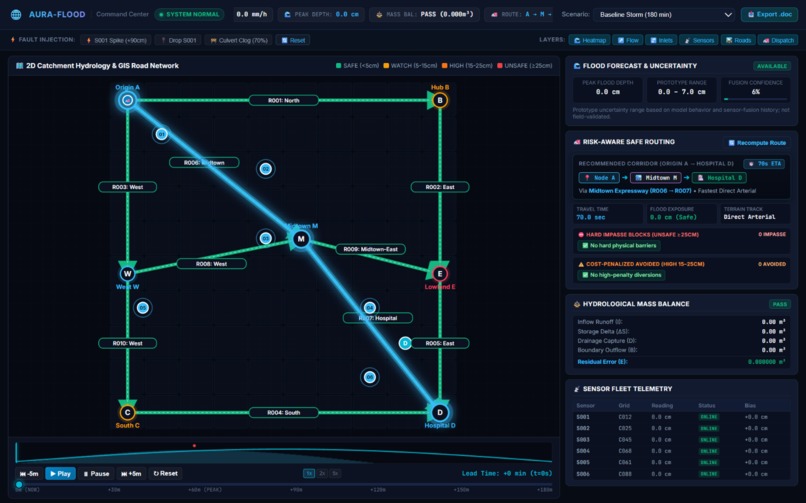Click the R002: East road label
The height and width of the screenshot is (503, 806).
click(439, 187)
